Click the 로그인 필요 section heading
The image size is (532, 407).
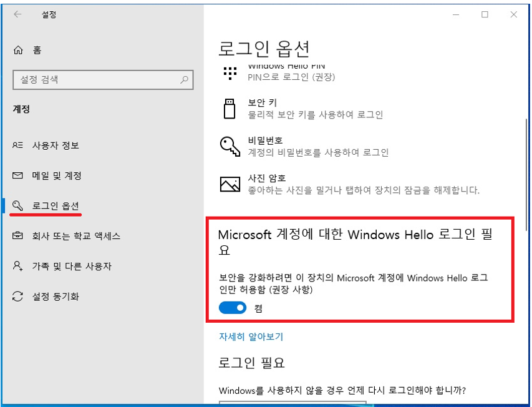tap(251, 363)
